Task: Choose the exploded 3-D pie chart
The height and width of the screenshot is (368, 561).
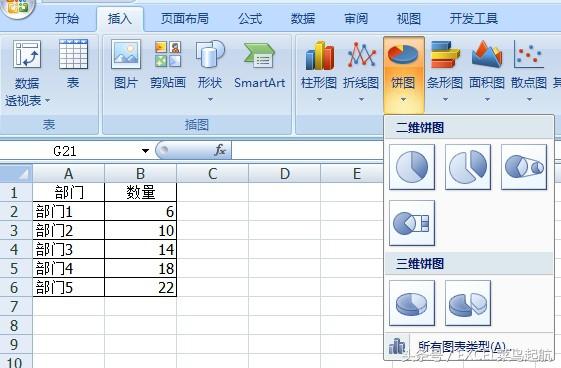Action: [468, 303]
